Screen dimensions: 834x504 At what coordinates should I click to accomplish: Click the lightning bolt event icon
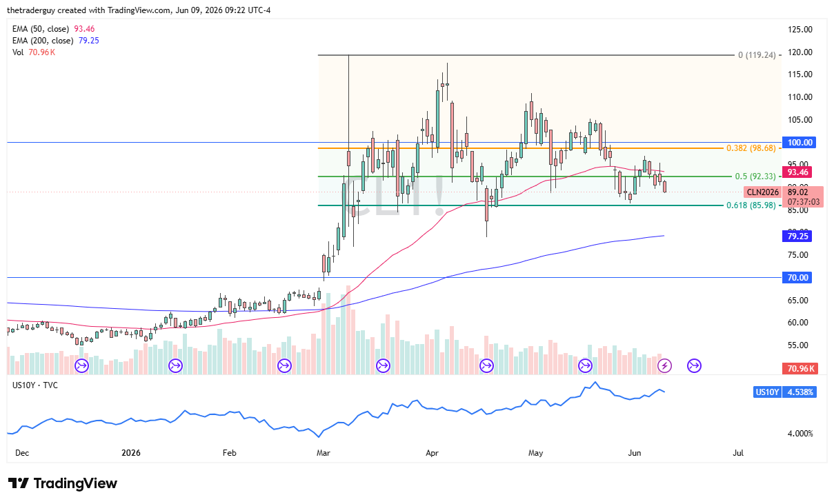pyautogui.click(x=664, y=365)
